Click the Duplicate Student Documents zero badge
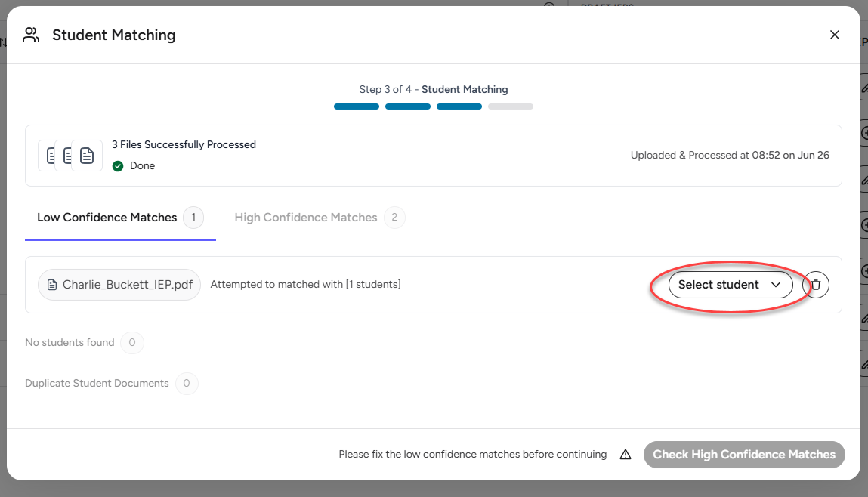This screenshot has height=497, width=868. point(187,384)
